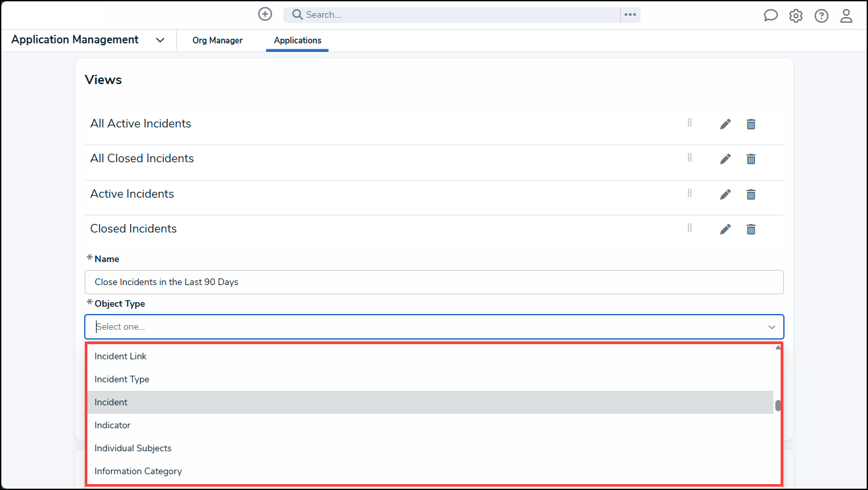
Task: Expand the Application Management dropdown chevron
Action: point(160,40)
